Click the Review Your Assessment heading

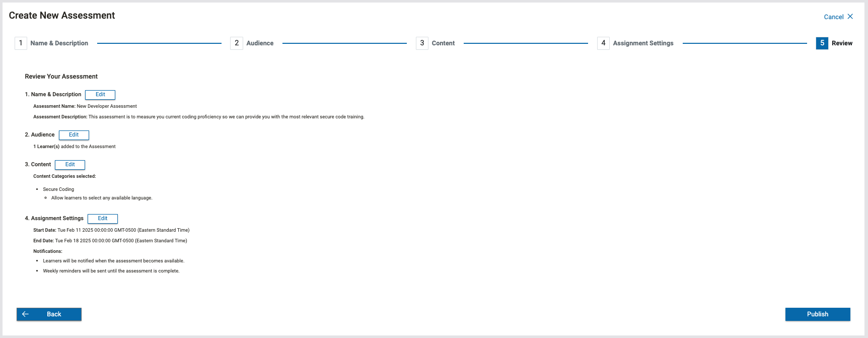pyautogui.click(x=61, y=77)
